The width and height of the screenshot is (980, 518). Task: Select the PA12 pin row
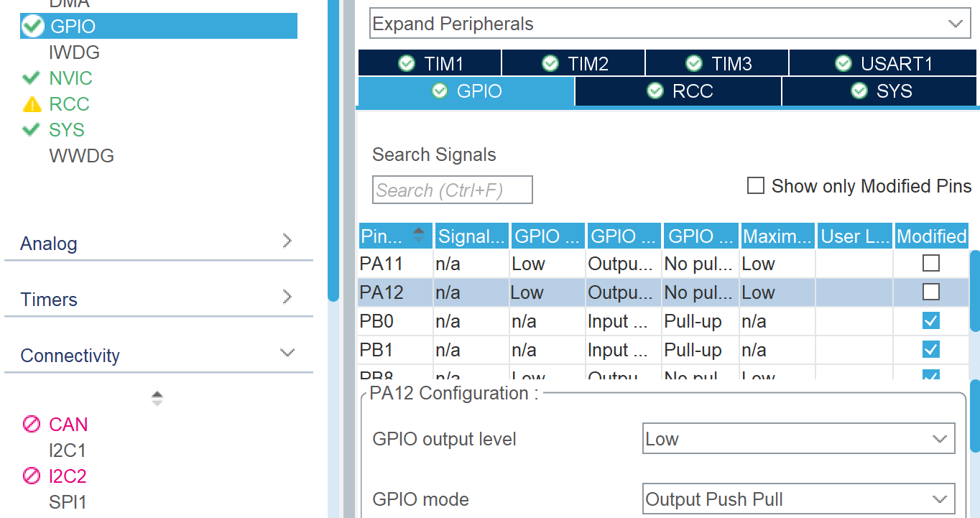(x=663, y=292)
